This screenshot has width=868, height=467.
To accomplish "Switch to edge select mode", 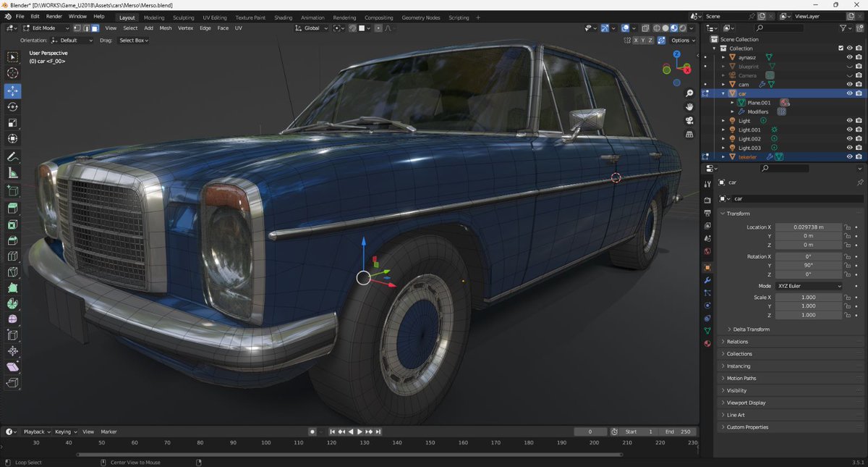I will point(86,28).
